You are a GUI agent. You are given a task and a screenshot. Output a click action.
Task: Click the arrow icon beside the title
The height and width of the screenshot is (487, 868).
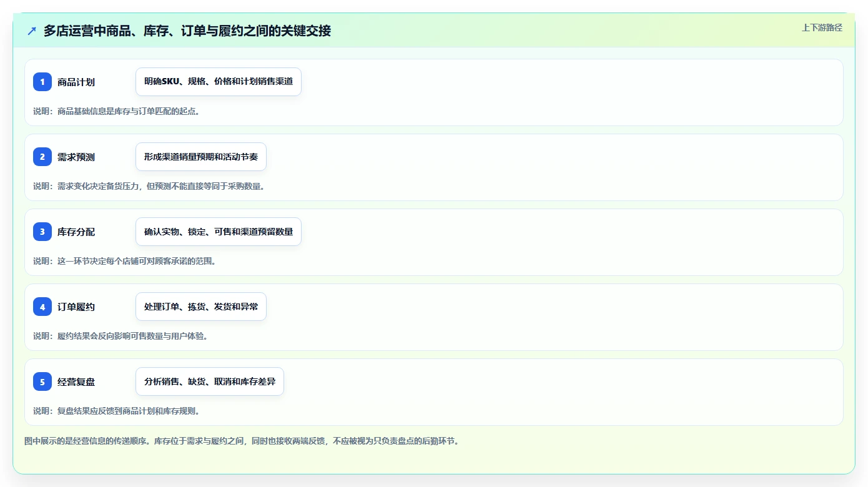click(x=32, y=31)
